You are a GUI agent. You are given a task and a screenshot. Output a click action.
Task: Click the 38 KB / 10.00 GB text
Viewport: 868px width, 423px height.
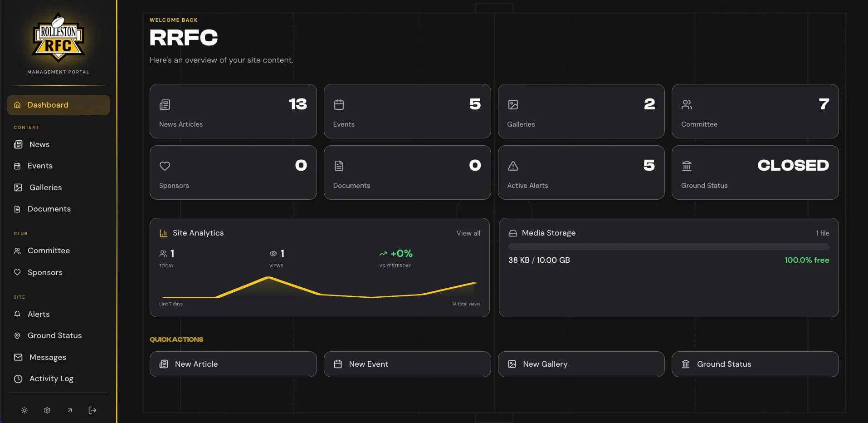click(539, 260)
